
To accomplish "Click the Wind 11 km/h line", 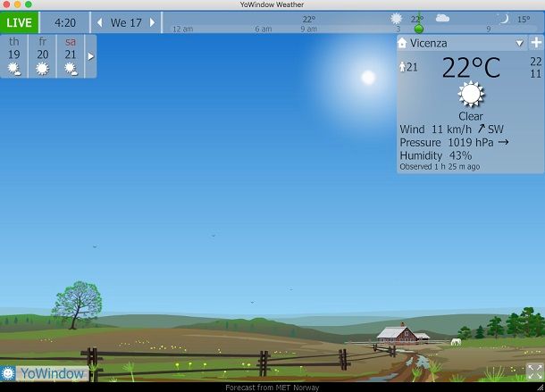I will [451, 129].
